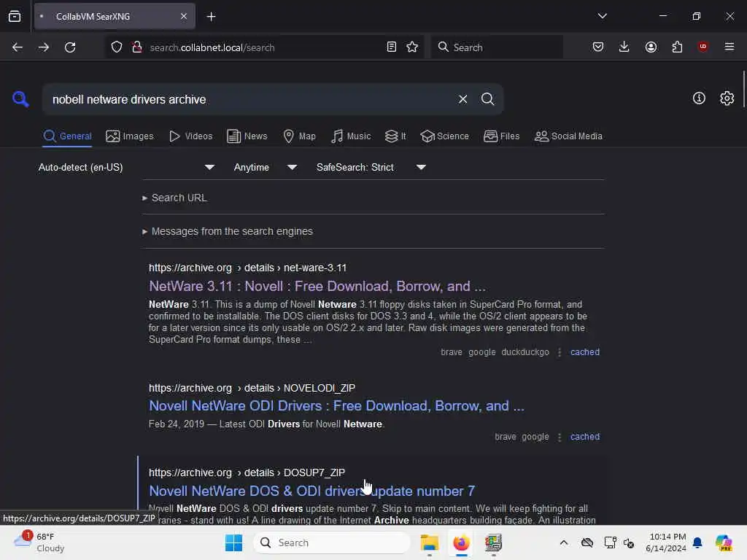Image resolution: width=747 pixels, height=560 pixels.
Task: Clear the search query text
Action: click(x=462, y=99)
